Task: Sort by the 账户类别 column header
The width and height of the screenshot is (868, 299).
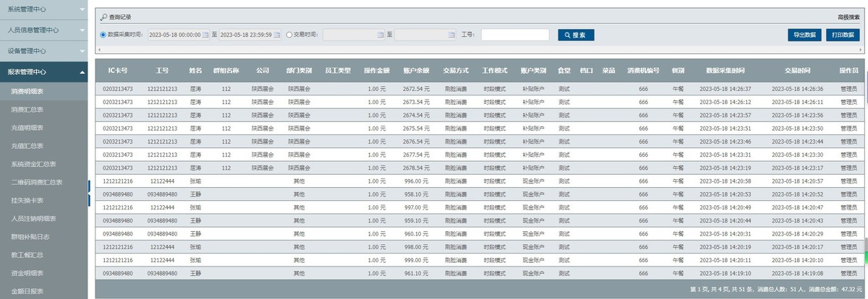Action: coord(534,70)
